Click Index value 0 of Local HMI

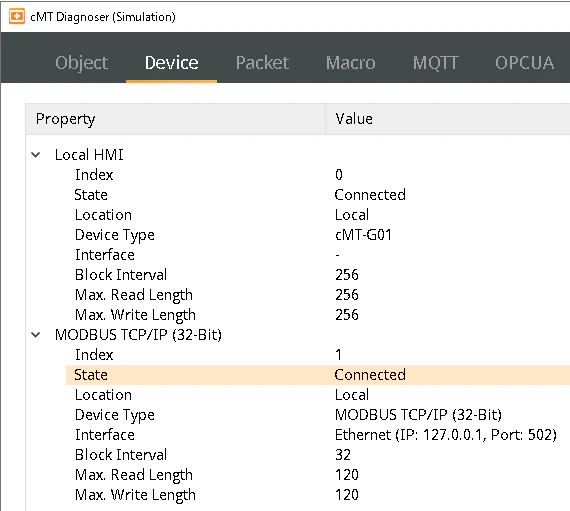click(339, 175)
